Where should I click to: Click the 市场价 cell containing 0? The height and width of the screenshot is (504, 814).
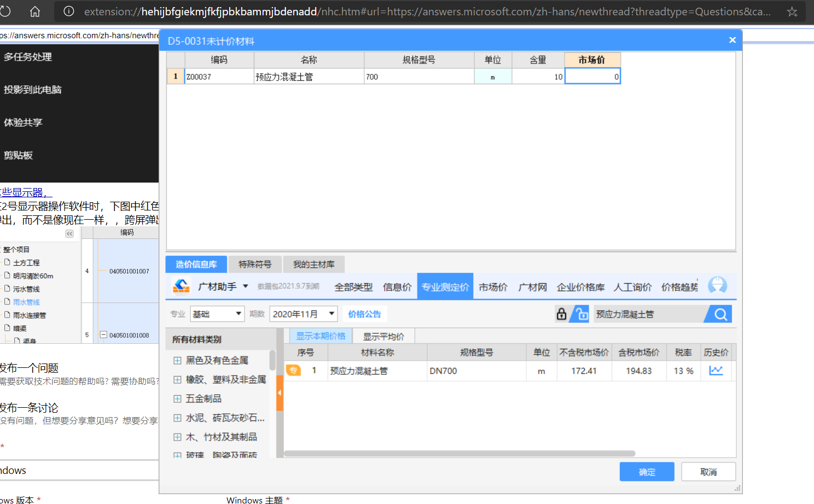click(x=592, y=77)
